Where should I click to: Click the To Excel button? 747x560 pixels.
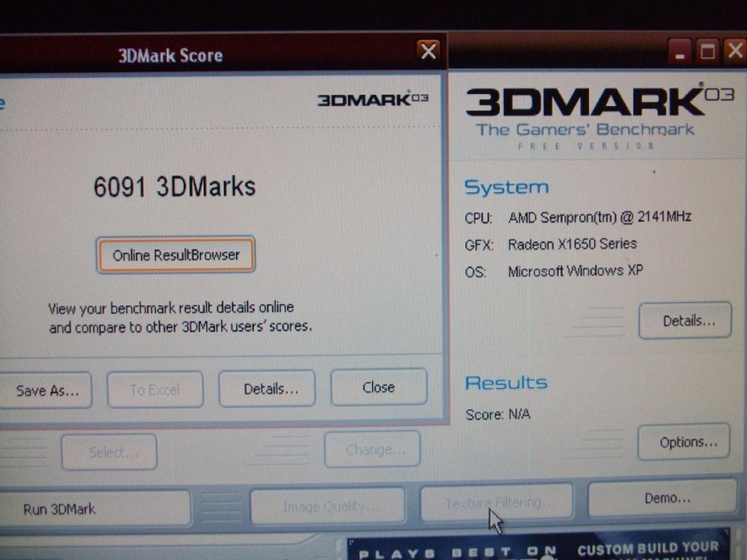click(155, 389)
